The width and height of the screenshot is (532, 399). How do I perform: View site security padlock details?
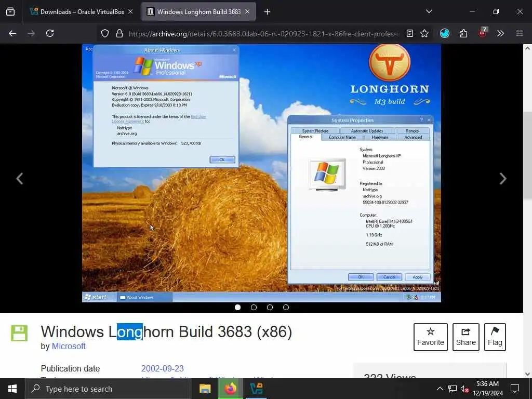[119, 33]
